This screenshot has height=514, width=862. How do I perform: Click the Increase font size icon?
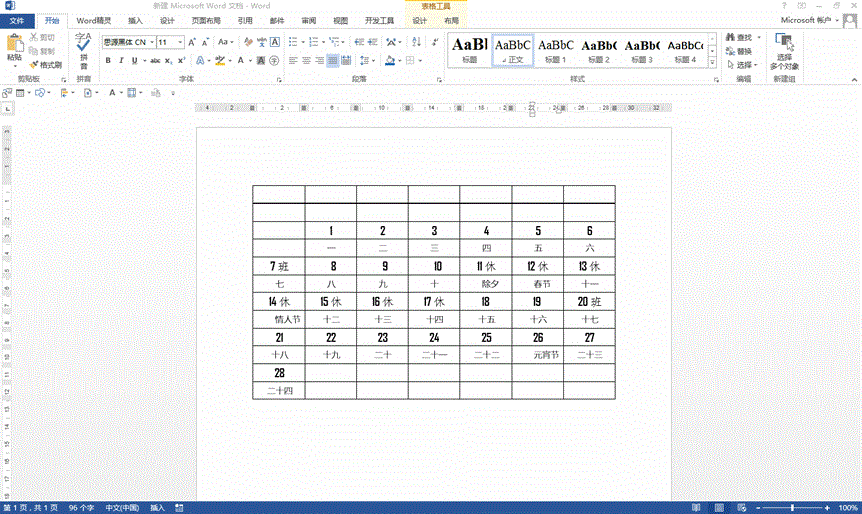pyautogui.click(x=194, y=42)
